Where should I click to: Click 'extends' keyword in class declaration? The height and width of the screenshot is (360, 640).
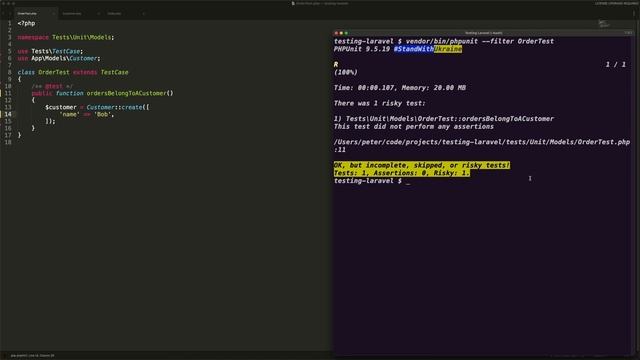(85, 72)
